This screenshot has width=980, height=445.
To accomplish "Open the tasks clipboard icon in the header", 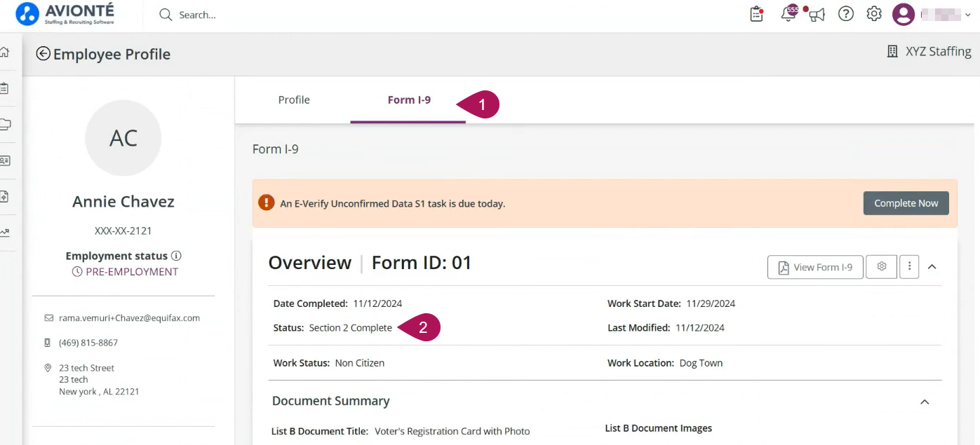I will click(x=756, y=14).
